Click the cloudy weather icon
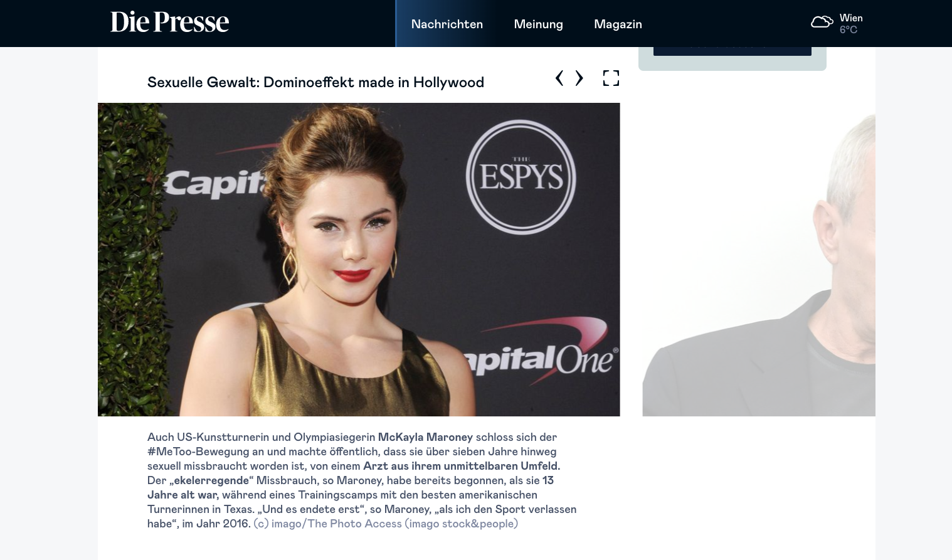The width and height of the screenshot is (952, 560). [x=822, y=23]
